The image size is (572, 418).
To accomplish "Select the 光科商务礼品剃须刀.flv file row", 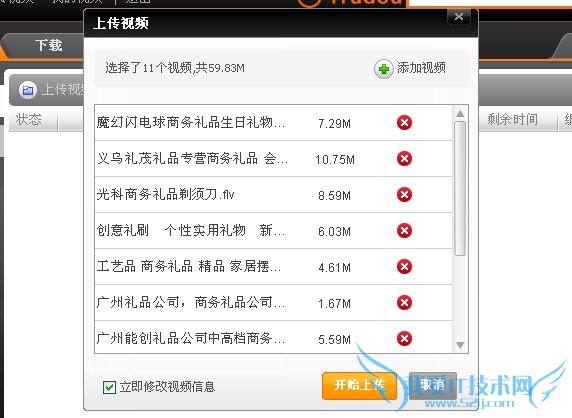I will tap(273, 195).
